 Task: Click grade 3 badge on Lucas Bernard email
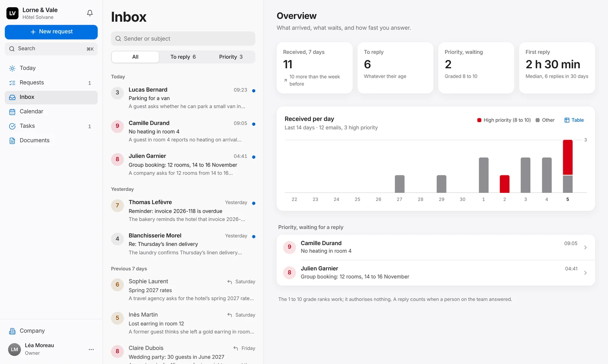coord(117,93)
